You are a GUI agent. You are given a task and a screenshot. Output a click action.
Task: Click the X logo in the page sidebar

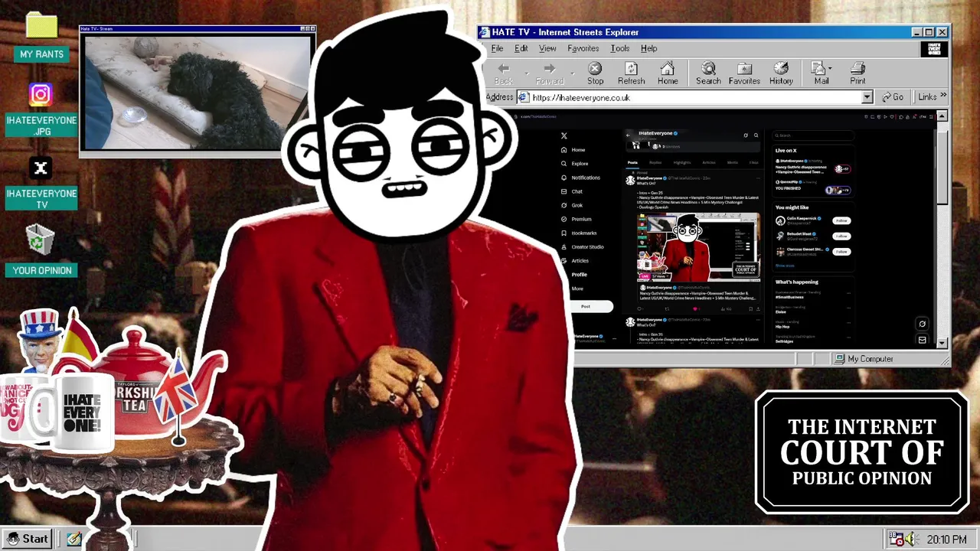coord(564,135)
